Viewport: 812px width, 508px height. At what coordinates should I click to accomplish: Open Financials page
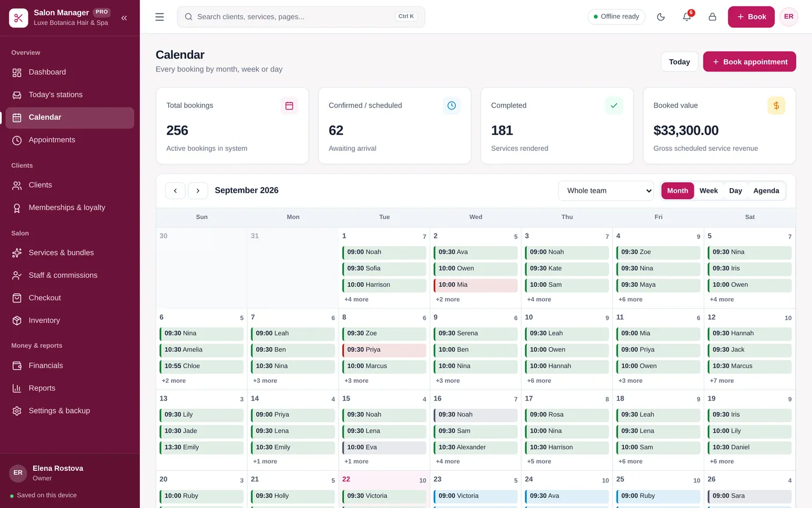[70, 366]
